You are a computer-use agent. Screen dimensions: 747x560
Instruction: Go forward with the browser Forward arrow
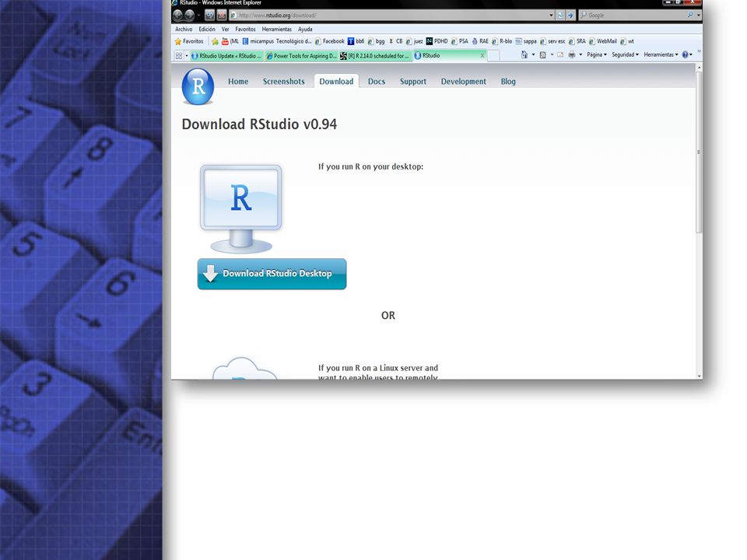(x=189, y=16)
